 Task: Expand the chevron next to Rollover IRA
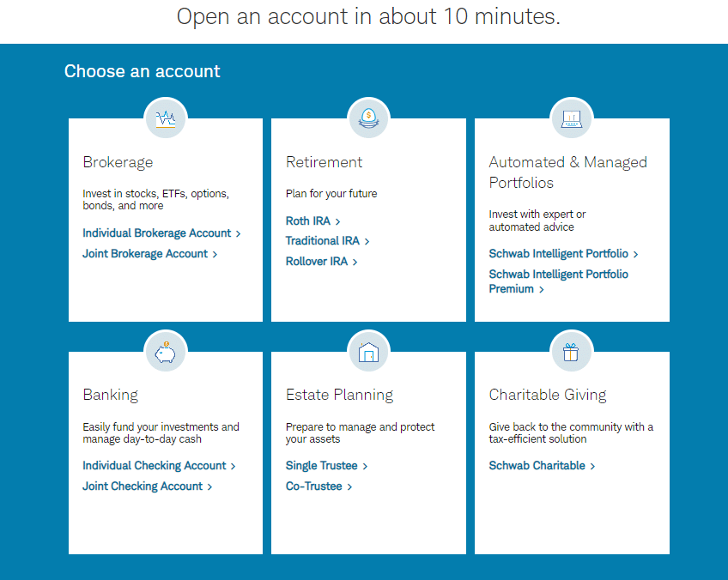tap(355, 262)
